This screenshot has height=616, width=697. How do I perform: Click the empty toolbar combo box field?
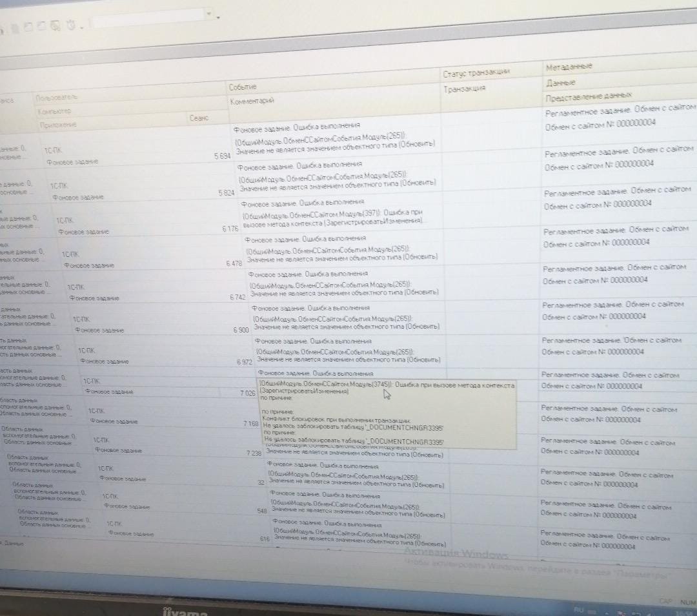click(148, 17)
